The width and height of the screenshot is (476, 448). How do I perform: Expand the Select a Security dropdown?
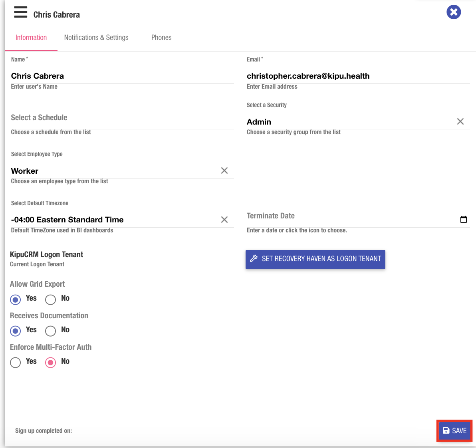point(347,122)
